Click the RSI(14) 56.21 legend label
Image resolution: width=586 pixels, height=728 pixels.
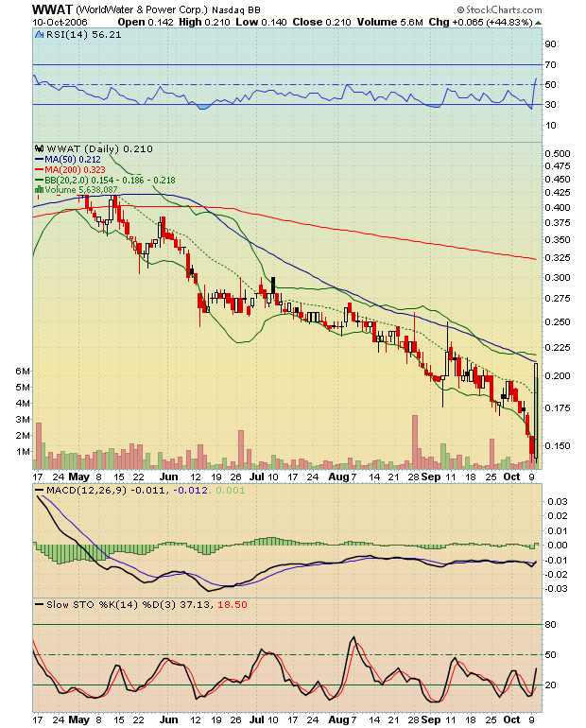(83, 34)
